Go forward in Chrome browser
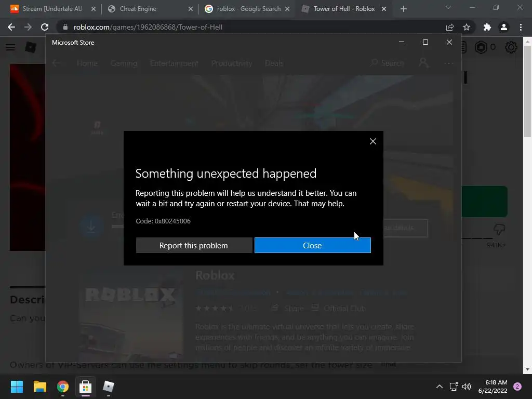532x399 pixels. (28, 27)
